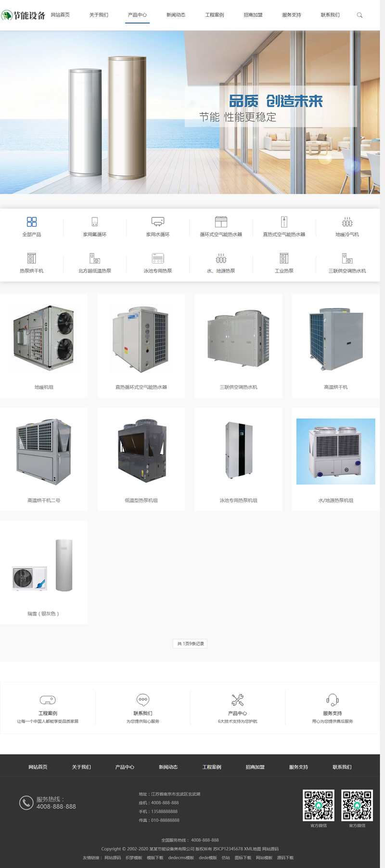
Task: View the 地暖机组 product thumbnail
Action: click(x=44, y=339)
